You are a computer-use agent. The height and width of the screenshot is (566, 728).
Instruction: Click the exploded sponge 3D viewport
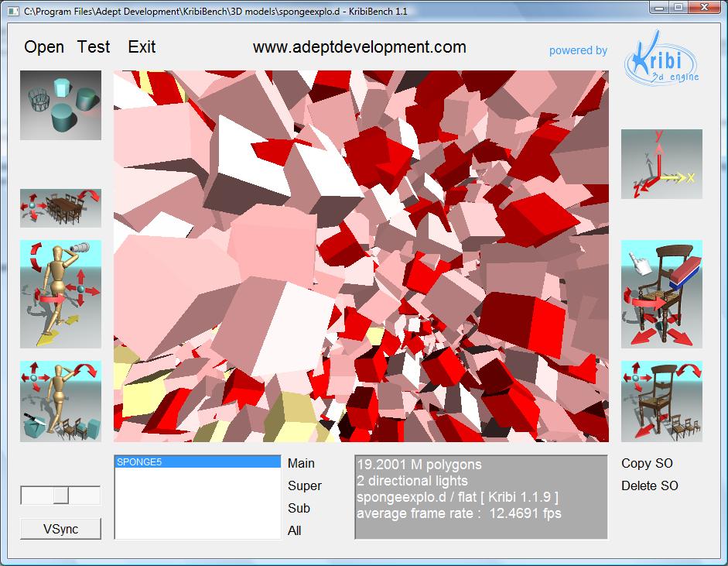coord(361,256)
